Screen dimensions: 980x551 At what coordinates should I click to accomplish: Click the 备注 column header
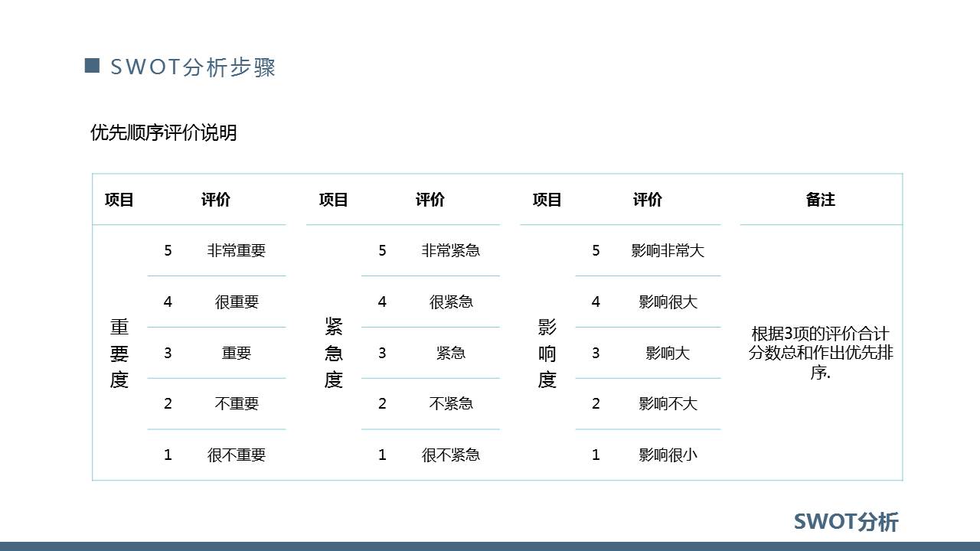tap(820, 200)
